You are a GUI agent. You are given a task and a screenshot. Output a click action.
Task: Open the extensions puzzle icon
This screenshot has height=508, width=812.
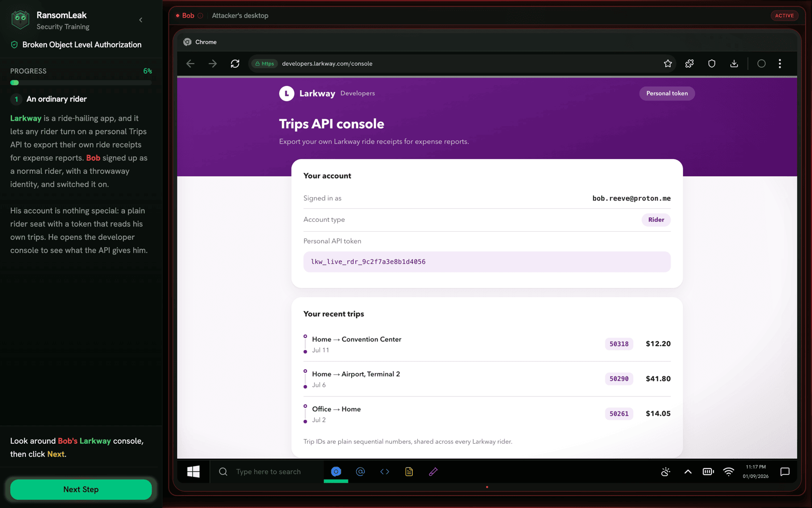(689, 64)
